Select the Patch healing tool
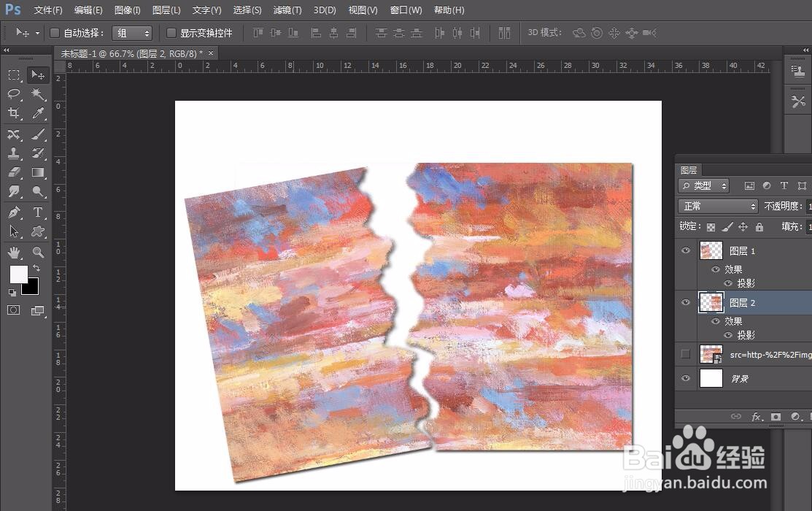 14,135
